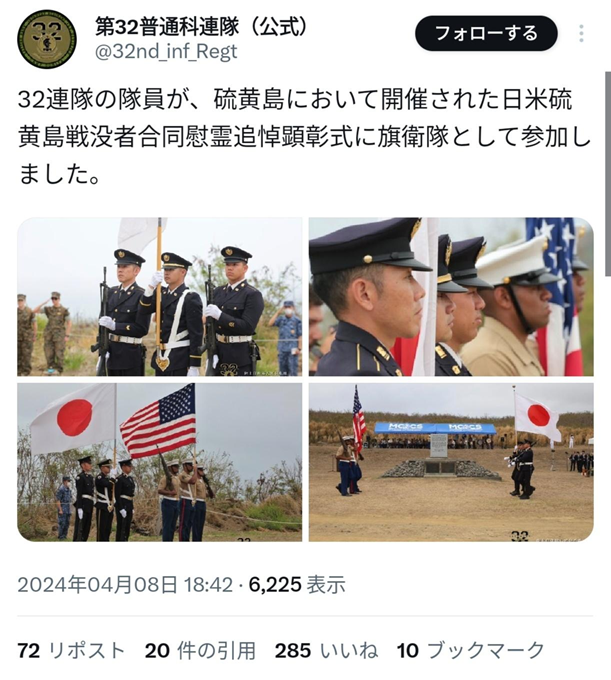611x680 pixels.
Task: Show the 285 いいね likes list
Action: 327,651
